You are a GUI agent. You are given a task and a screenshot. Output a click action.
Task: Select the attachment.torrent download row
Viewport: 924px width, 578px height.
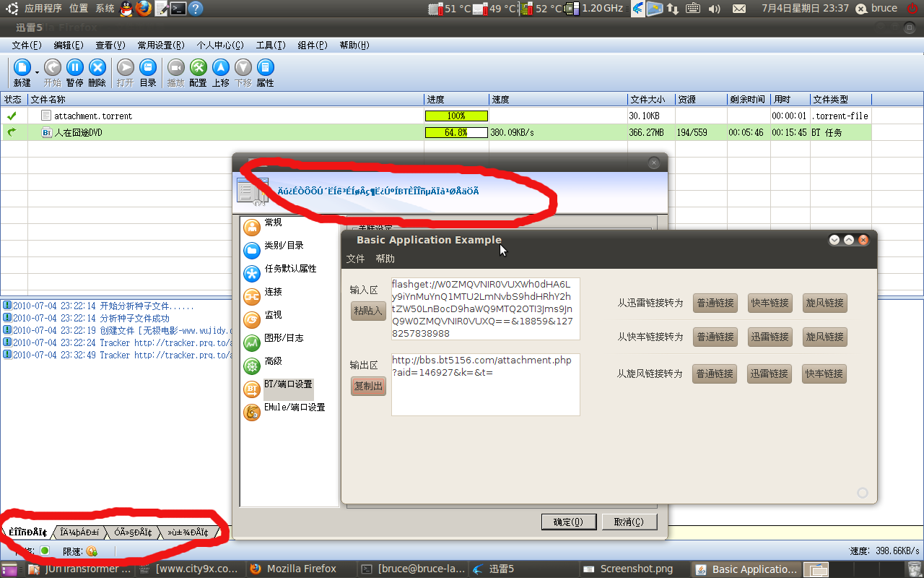coord(436,116)
